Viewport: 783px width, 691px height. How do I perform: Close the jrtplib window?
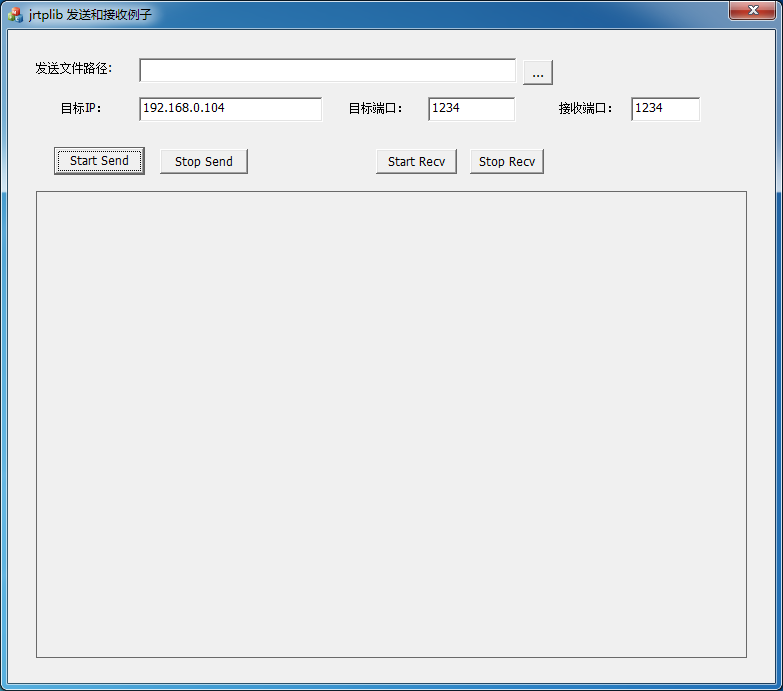click(x=753, y=10)
